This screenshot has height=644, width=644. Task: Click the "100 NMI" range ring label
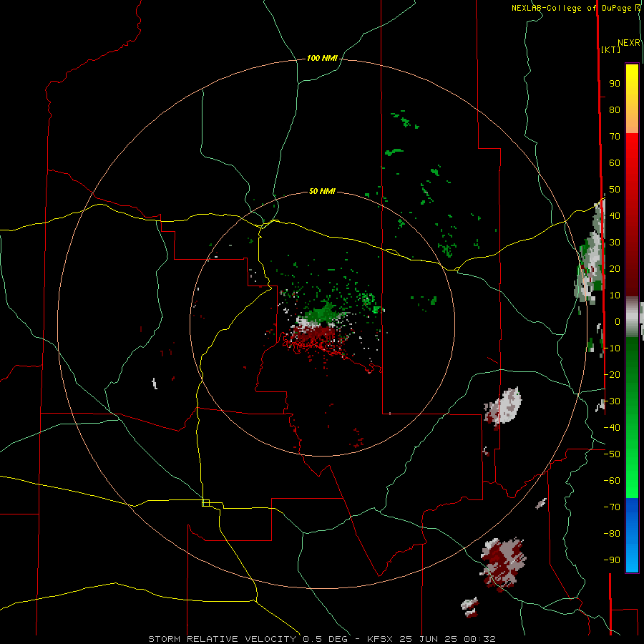322,59
